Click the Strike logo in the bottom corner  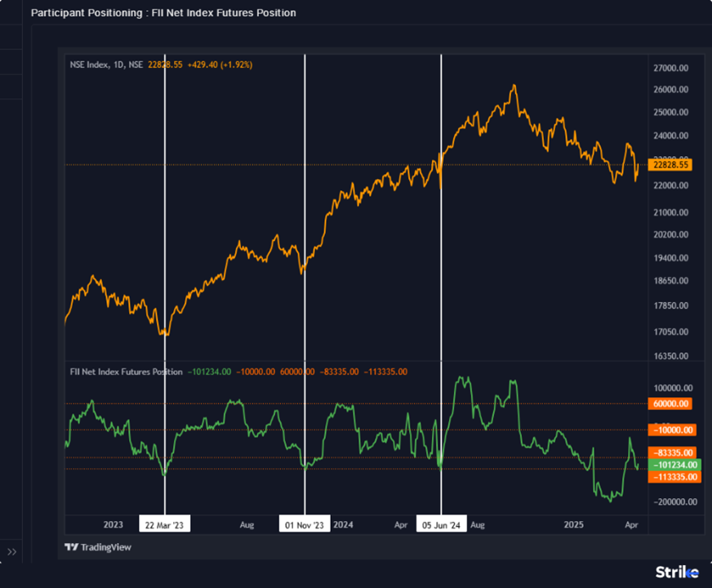point(678,572)
